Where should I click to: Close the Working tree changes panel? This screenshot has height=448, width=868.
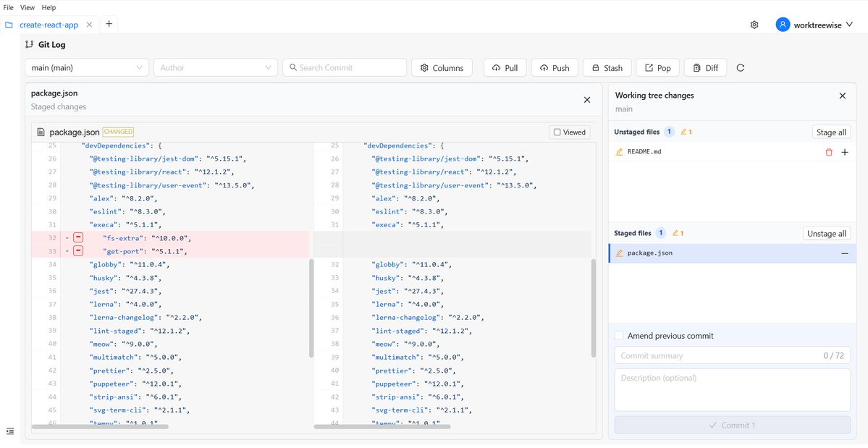tap(843, 96)
